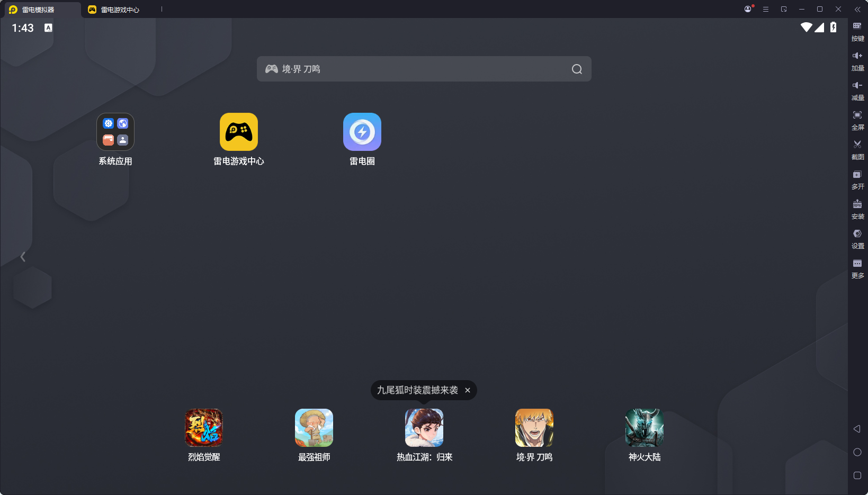Viewport: 868px width, 495px height.
Task: Close the 九尾狐时装震撼来袭 tooltip
Action: click(x=468, y=390)
